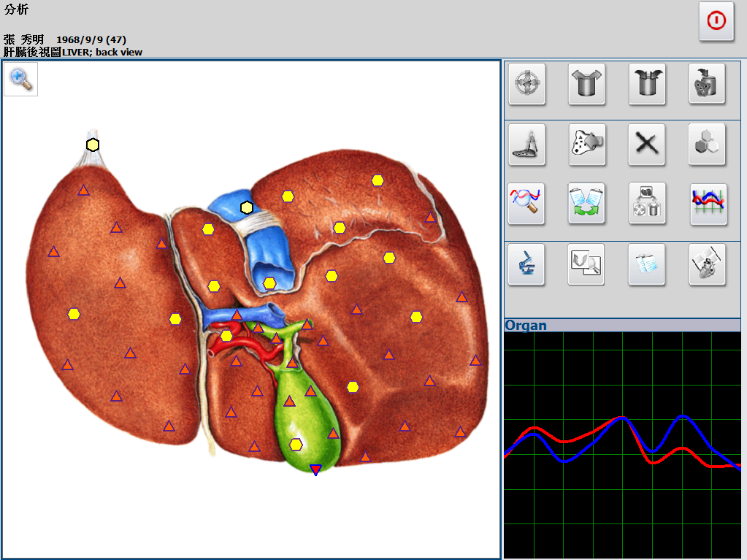Select the circular four-arrow target icon
Image resolution: width=747 pixels, height=560 pixels.
point(526,84)
